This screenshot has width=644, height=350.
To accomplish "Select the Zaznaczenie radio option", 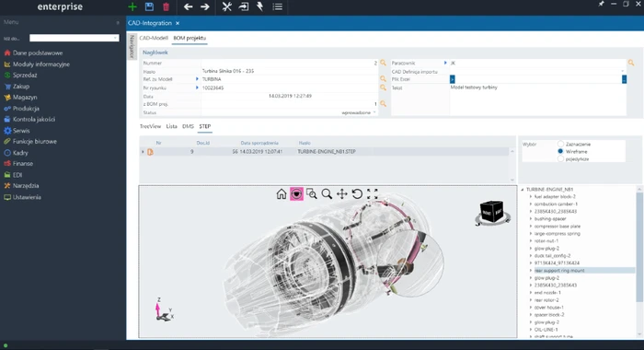I will click(560, 144).
